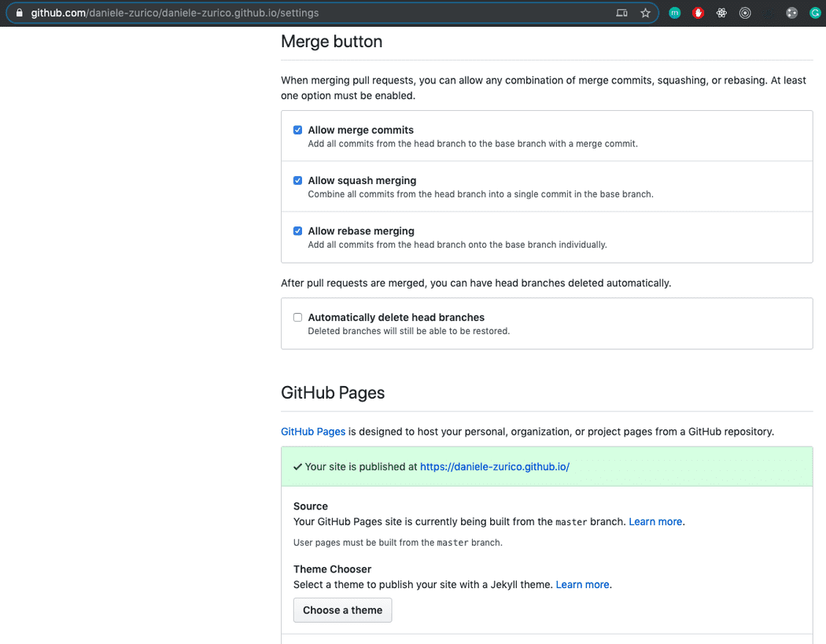Uncheck Allow merge commits

297,130
